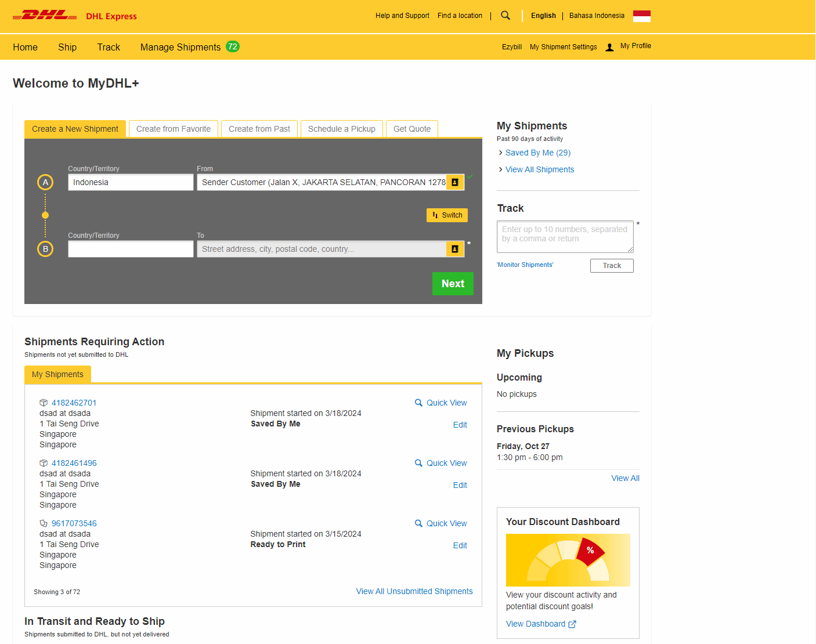Select English language
Screen dimensions: 816x644
tap(543, 16)
